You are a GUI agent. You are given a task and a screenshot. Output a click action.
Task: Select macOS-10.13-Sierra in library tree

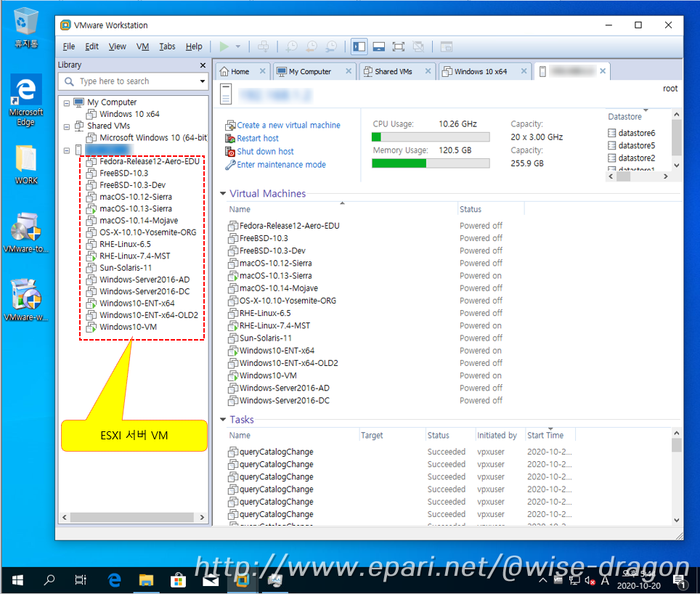[136, 208]
